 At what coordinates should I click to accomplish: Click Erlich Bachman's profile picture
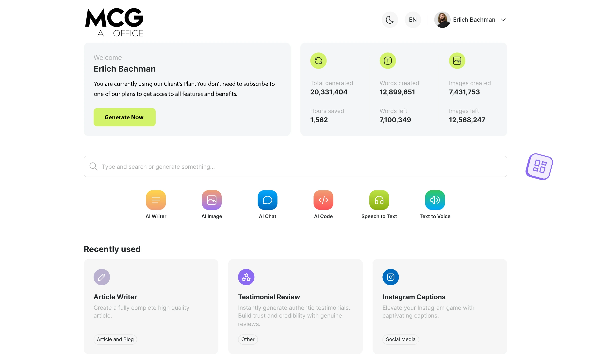pos(442,19)
